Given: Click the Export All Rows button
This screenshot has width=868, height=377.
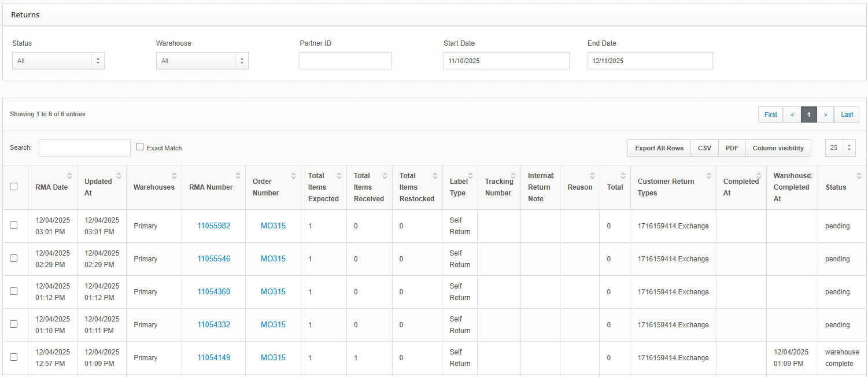Looking at the screenshot, I should click(659, 148).
